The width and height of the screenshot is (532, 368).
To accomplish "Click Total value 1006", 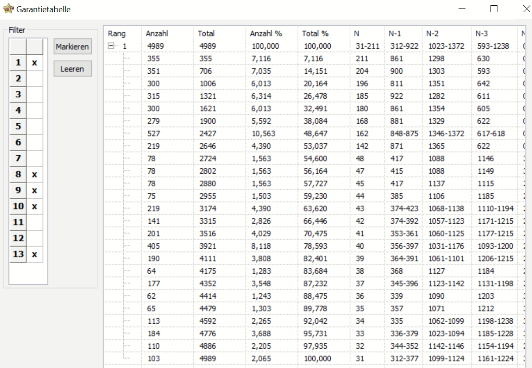I will [x=208, y=84].
